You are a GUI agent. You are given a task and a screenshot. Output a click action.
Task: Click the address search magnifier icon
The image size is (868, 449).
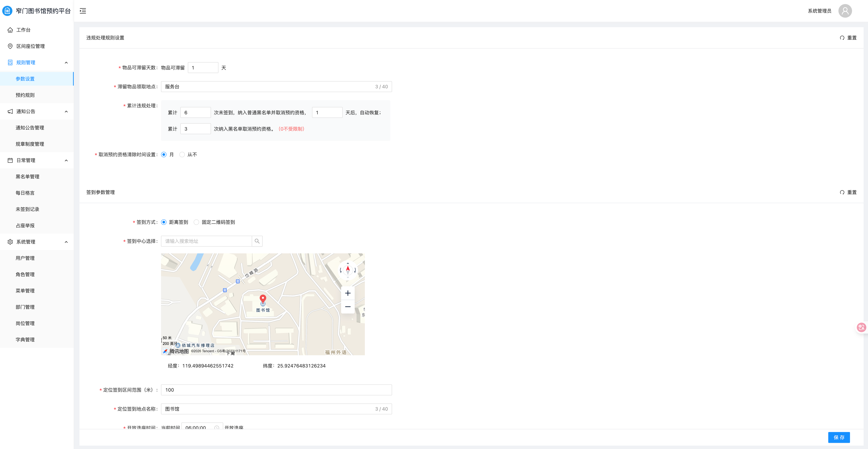tap(257, 241)
